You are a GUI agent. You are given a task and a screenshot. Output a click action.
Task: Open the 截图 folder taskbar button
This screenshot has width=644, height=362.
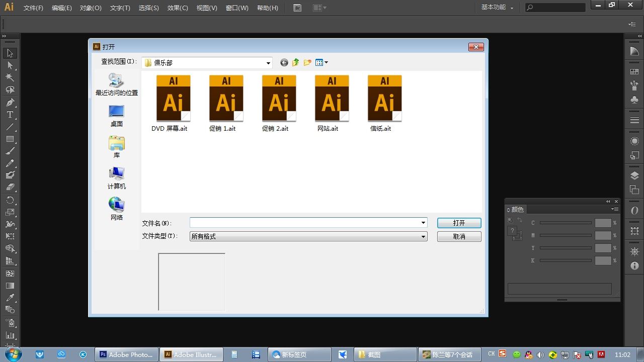pyautogui.click(x=385, y=354)
